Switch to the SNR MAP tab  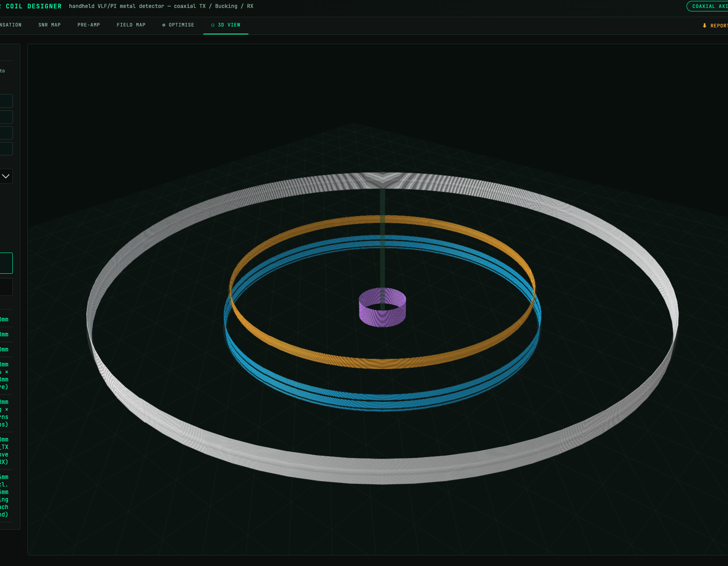(x=49, y=25)
